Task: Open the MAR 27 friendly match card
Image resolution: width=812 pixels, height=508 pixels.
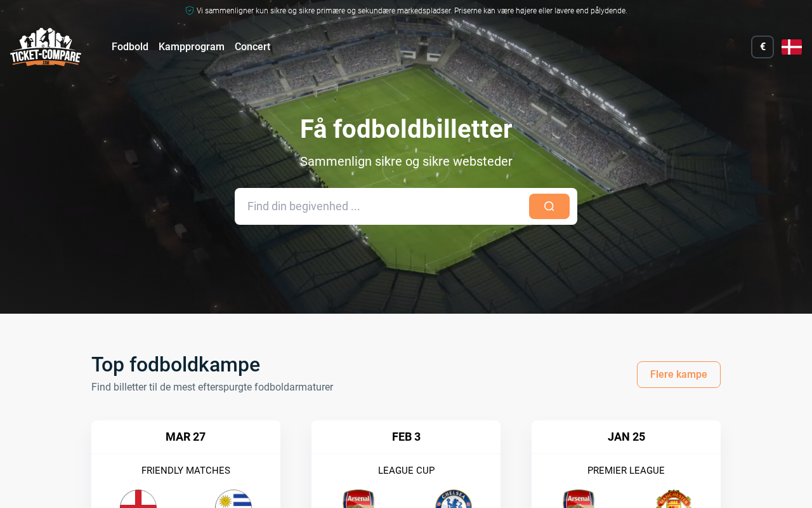Action: click(186, 464)
